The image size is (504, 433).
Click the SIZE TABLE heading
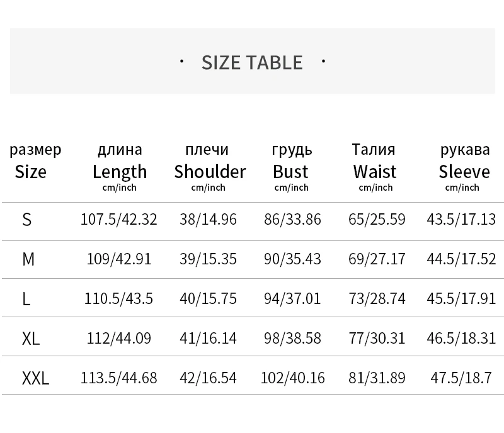tap(252, 62)
